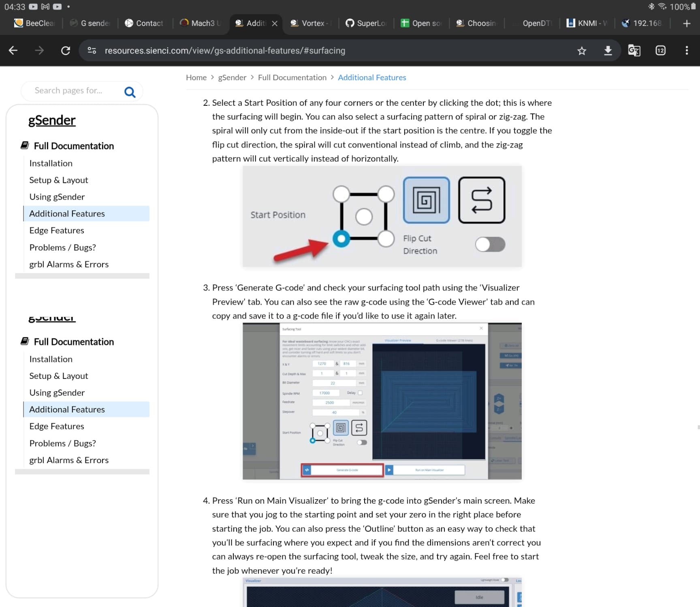Close the Additional Features browser tab

[275, 24]
